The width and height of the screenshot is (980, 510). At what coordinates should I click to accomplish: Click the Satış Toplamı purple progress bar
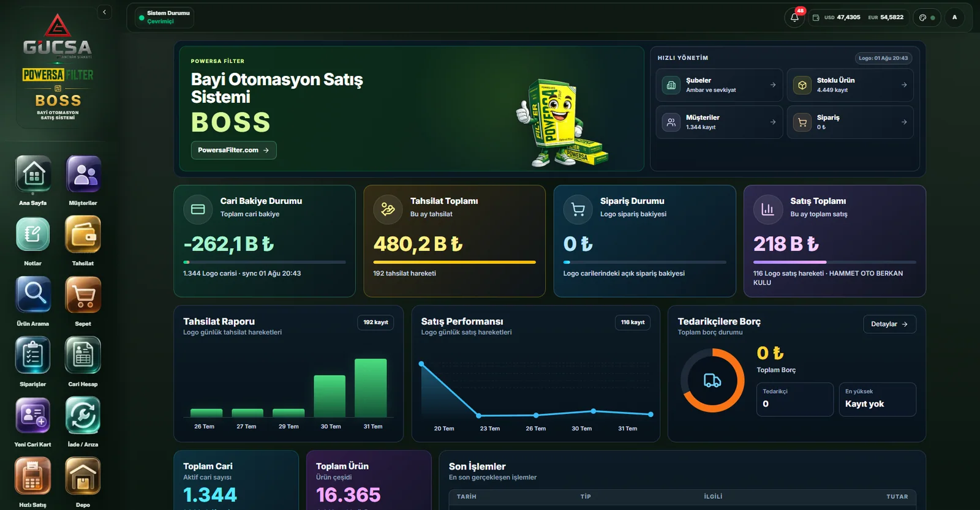[835, 262]
